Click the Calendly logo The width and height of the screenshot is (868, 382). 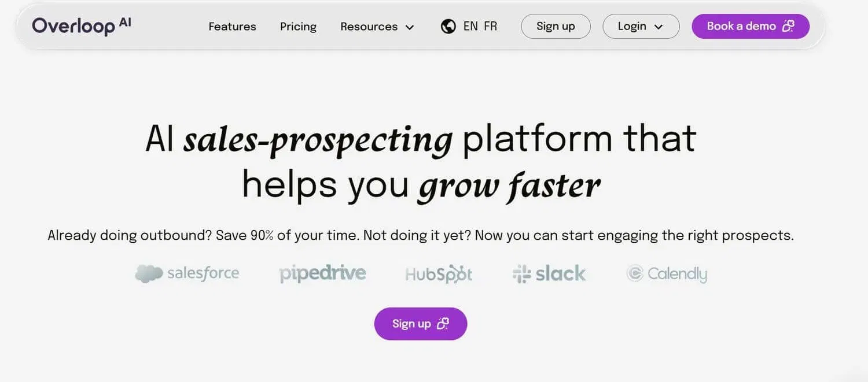click(667, 273)
